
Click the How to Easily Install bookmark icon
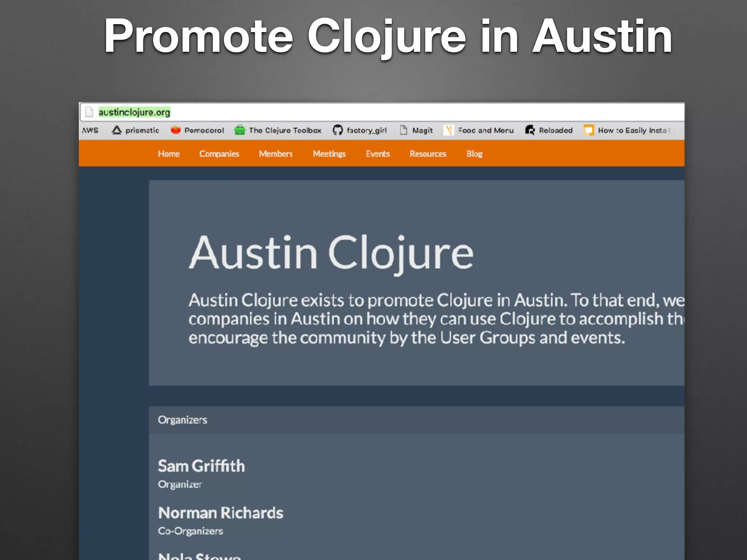(589, 130)
